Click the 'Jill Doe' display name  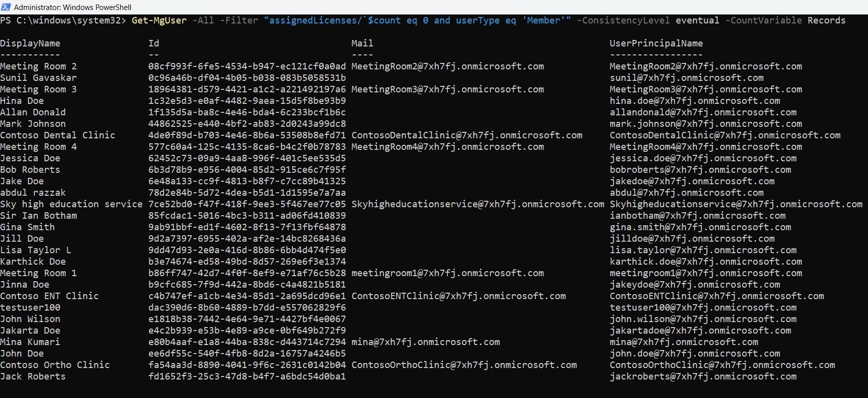click(x=22, y=239)
